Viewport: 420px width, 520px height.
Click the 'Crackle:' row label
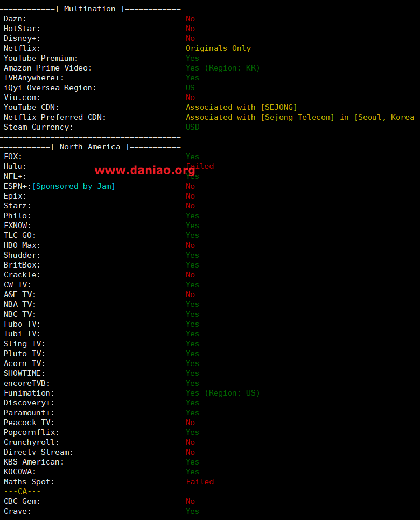(x=22, y=275)
